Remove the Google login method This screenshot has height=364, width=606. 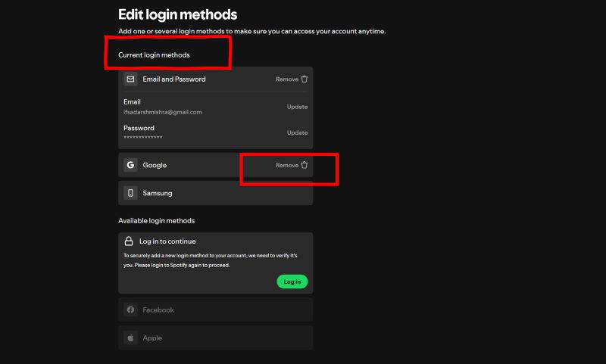tap(292, 165)
